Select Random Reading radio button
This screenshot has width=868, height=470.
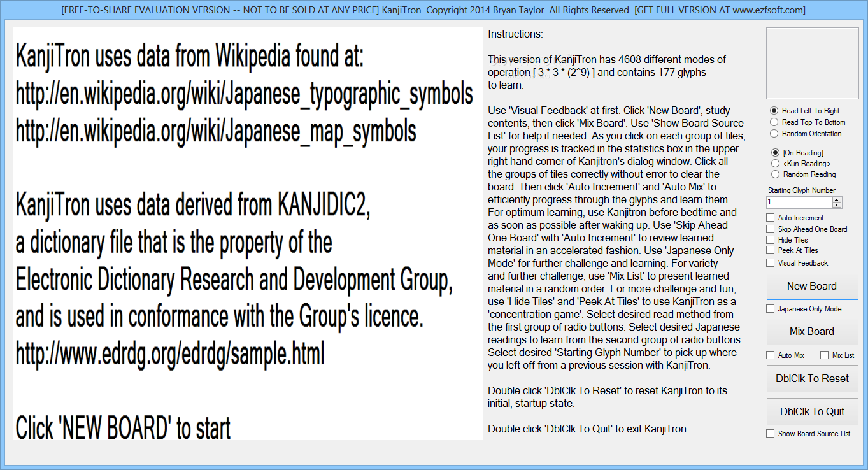coord(803,174)
